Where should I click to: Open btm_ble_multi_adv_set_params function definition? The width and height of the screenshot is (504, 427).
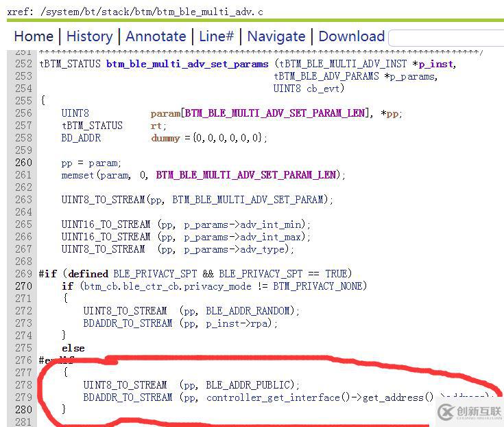[x=187, y=64]
